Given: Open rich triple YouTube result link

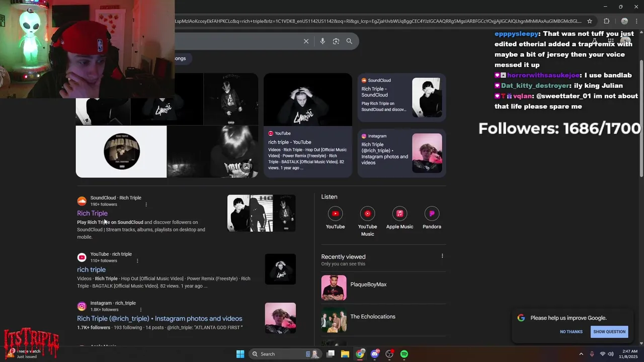Looking at the screenshot, I should pyautogui.click(x=91, y=269).
